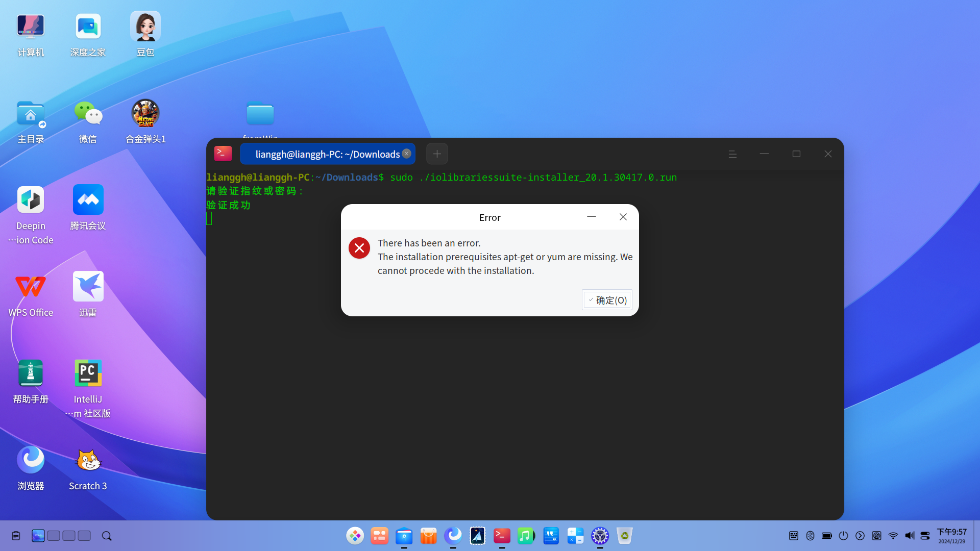Open the terminal hamburger menu
980x551 pixels.
732,154
